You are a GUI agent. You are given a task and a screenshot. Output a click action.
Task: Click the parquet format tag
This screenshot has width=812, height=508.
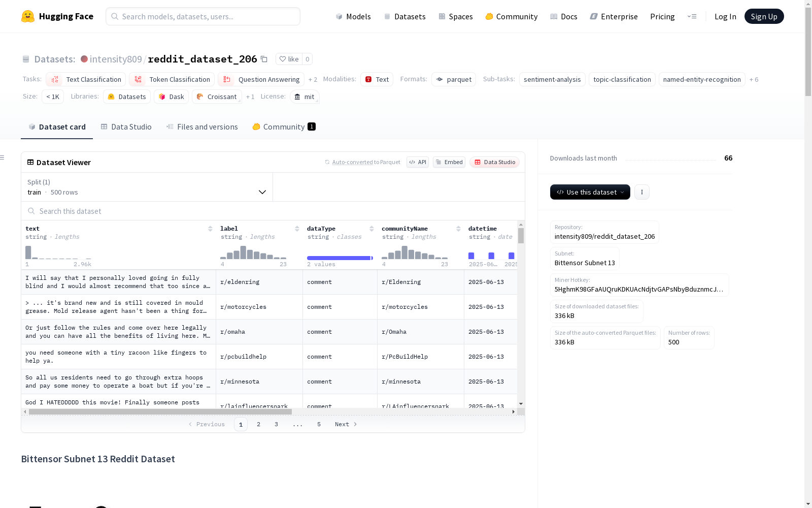(x=454, y=79)
